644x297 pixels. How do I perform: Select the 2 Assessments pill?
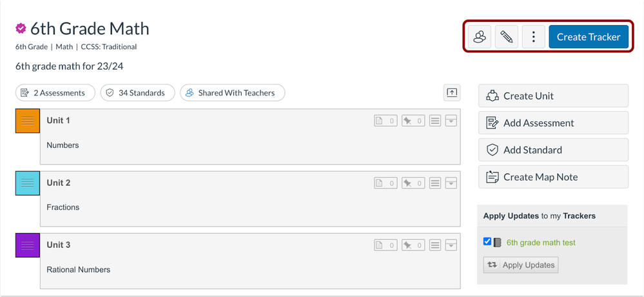(55, 93)
